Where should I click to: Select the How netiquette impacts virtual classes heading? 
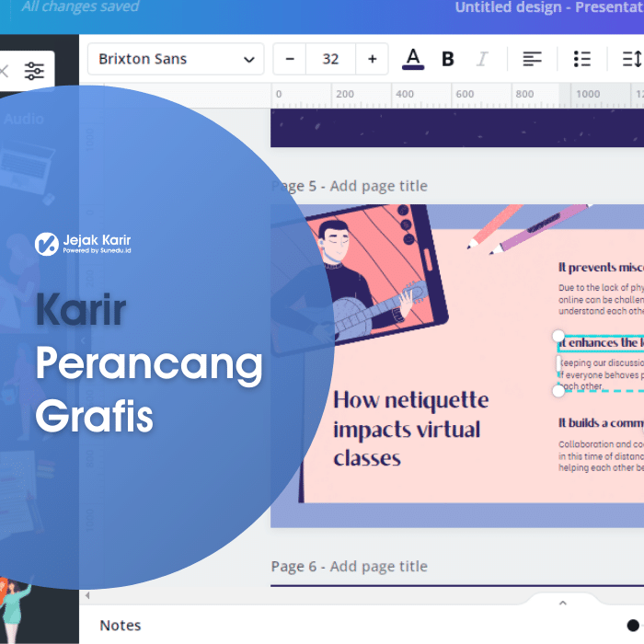pos(410,429)
